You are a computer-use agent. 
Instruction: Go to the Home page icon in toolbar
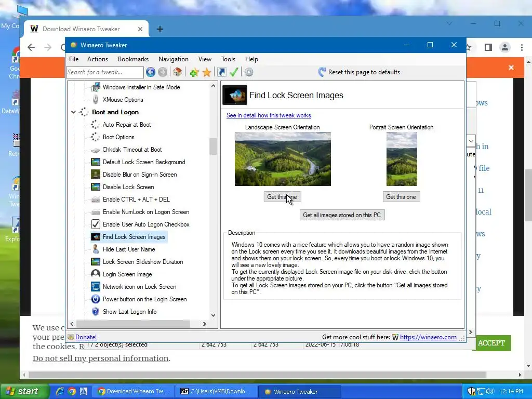point(178,72)
